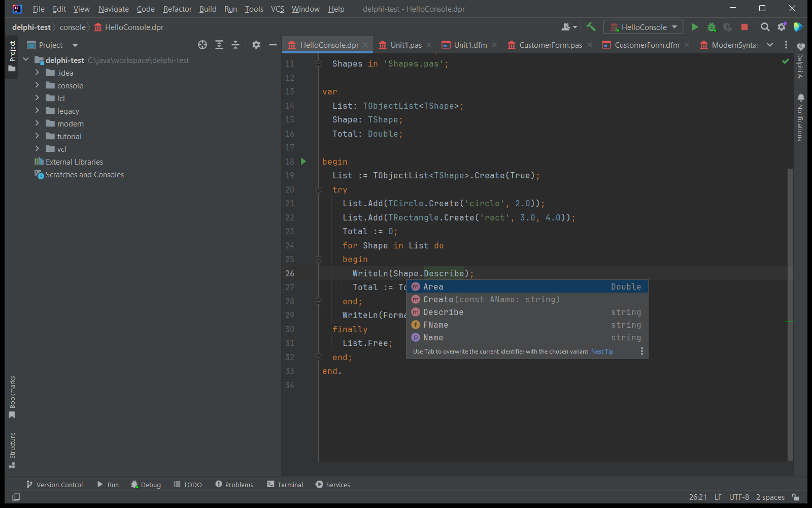This screenshot has width=812, height=508.
Task: Click the Next Tip link
Action: click(602, 352)
